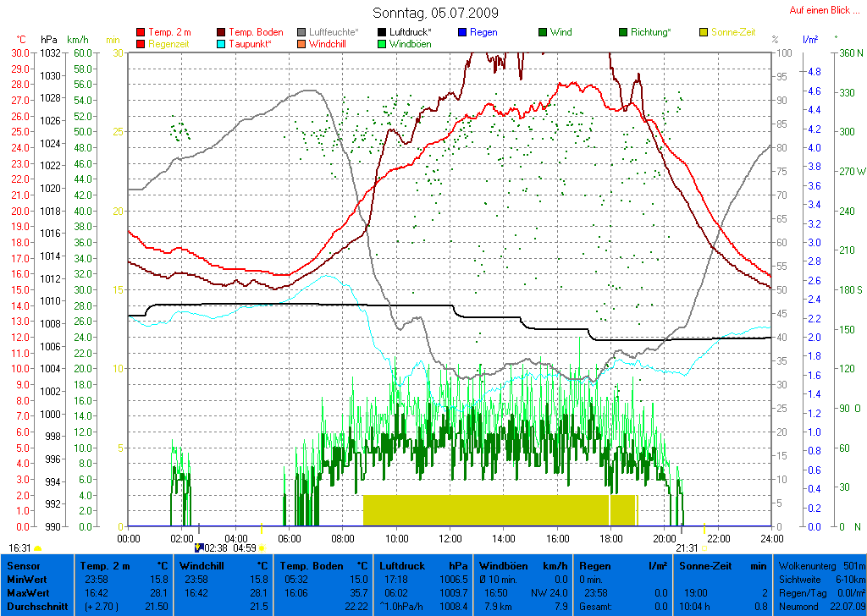Image resolution: width=867 pixels, height=616 pixels.
Task: Click the yellow Sonne-Zeit legend square
Action: pos(704,32)
